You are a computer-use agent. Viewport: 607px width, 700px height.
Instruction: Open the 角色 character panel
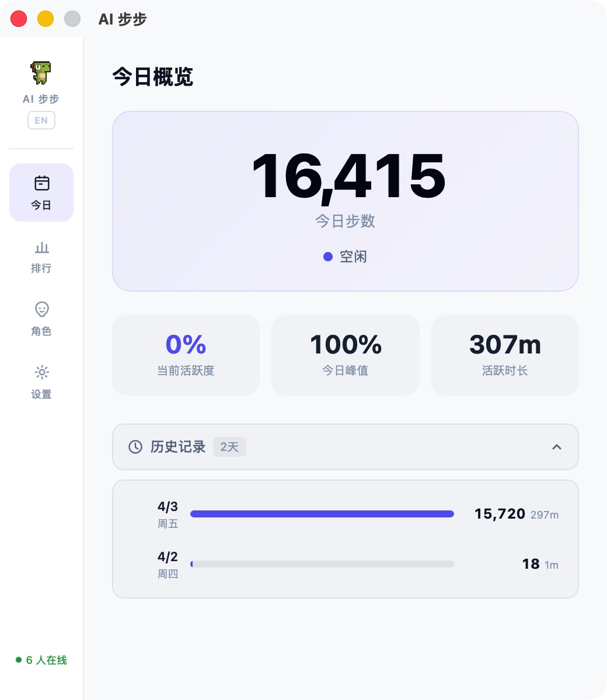coord(41,320)
